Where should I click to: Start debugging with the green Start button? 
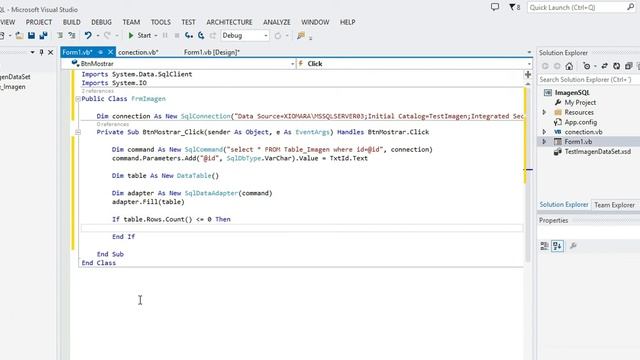139,36
